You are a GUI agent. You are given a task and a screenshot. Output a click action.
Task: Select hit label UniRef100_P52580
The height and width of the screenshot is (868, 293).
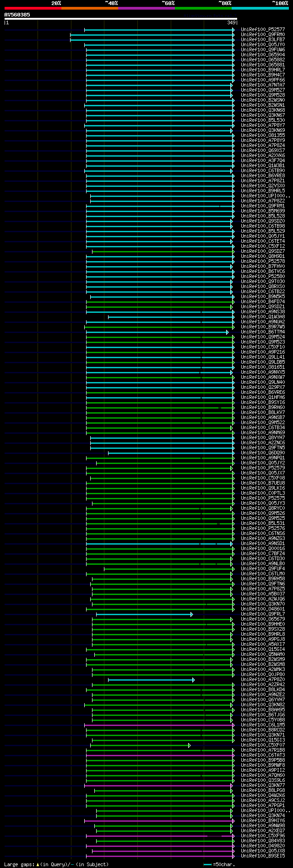coord(263,276)
